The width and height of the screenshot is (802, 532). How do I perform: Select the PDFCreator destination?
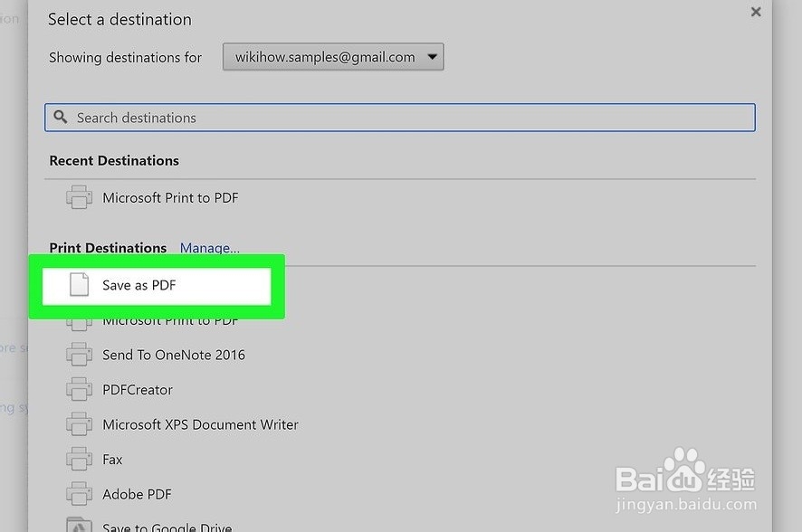[x=138, y=389]
